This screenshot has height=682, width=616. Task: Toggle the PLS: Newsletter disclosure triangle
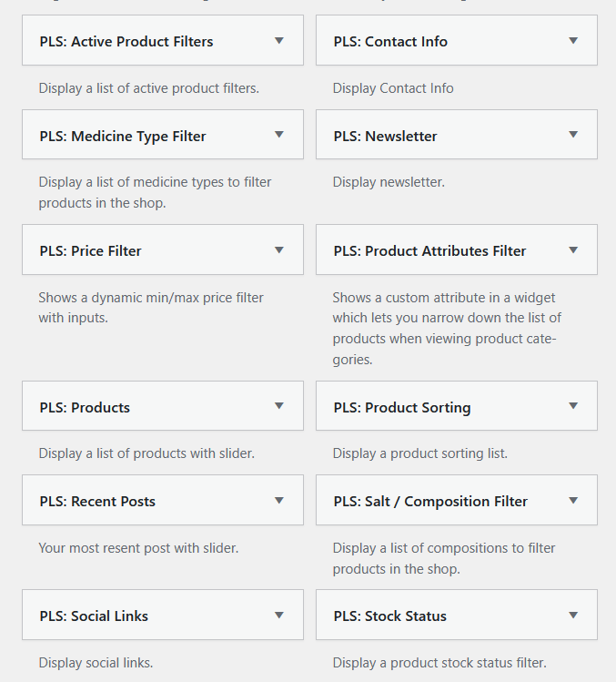573,135
